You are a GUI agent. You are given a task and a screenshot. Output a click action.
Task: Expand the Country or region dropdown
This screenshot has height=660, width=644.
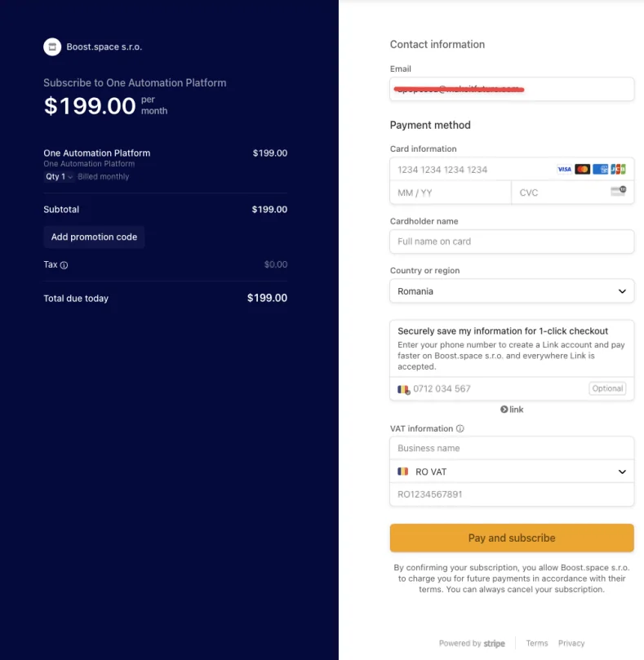coord(512,291)
